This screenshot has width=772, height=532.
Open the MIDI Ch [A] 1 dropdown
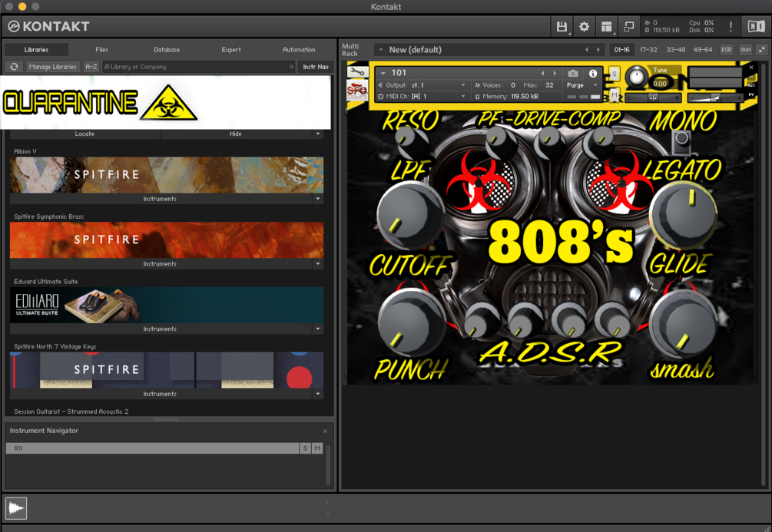coord(422,97)
